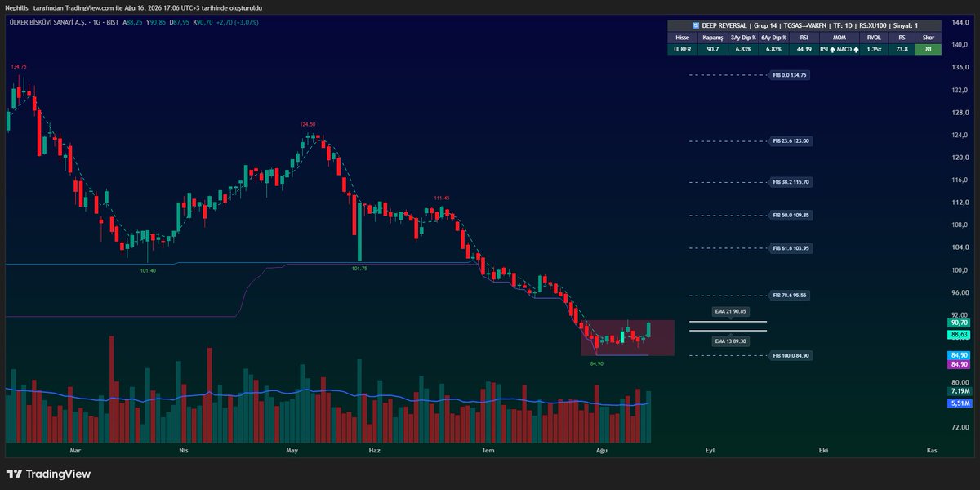Click the Ağu label on time axis
The image size is (980, 490).
coord(602,450)
